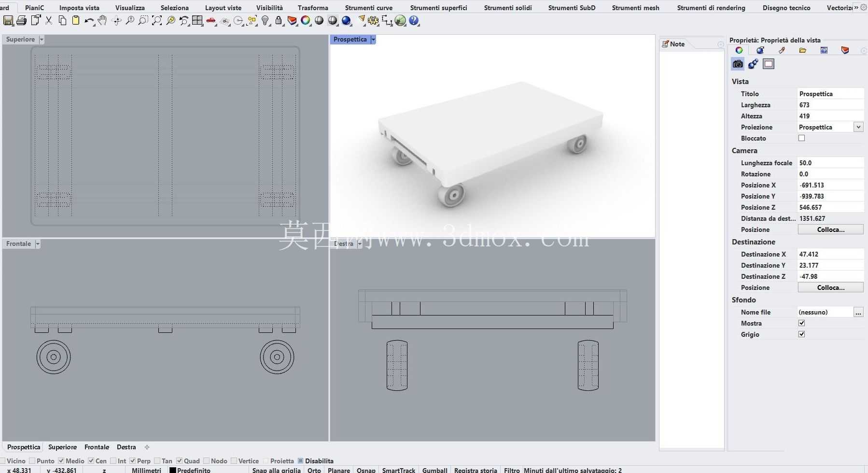Enable the Punto osnap checkbox
Screen dimensions: 868x473
32,461
